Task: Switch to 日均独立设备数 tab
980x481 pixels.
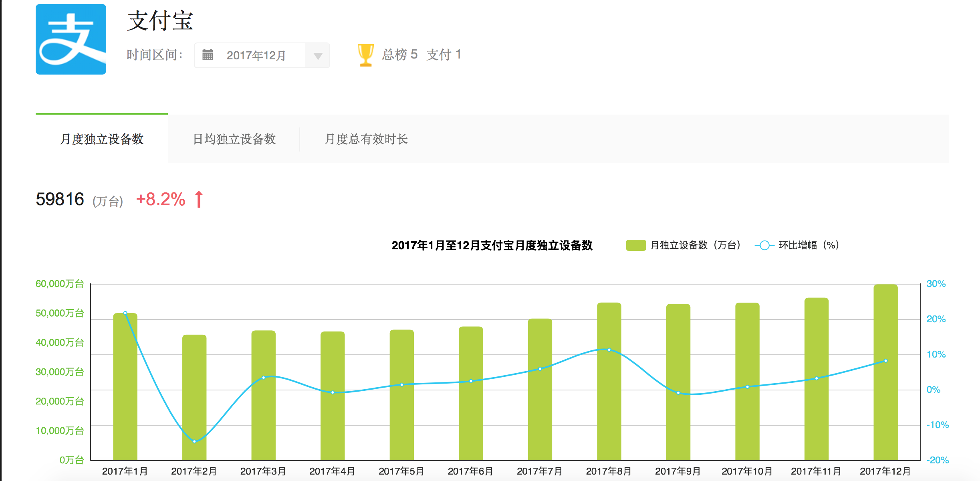Action: pyautogui.click(x=234, y=139)
